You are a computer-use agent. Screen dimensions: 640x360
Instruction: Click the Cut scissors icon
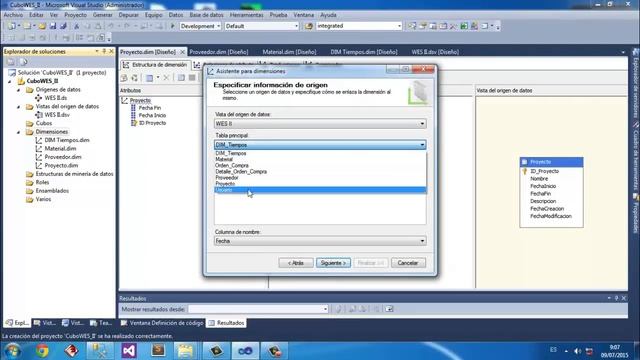coord(76,26)
